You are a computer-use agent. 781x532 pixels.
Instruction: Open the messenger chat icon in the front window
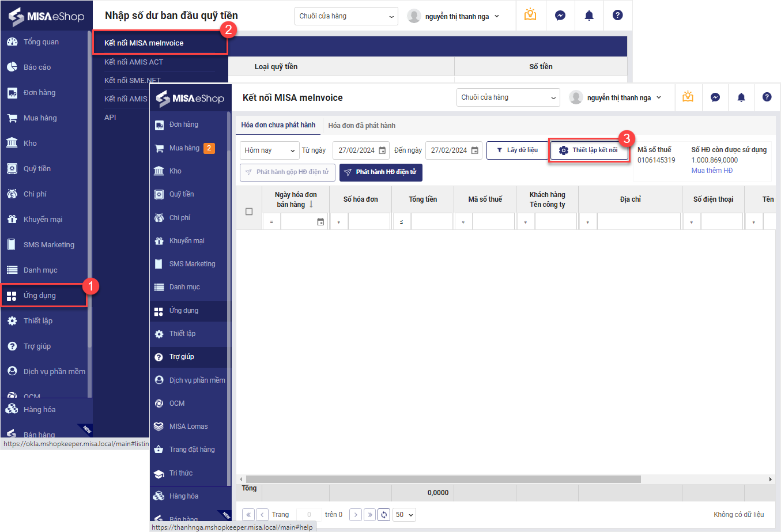[x=715, y=97]
